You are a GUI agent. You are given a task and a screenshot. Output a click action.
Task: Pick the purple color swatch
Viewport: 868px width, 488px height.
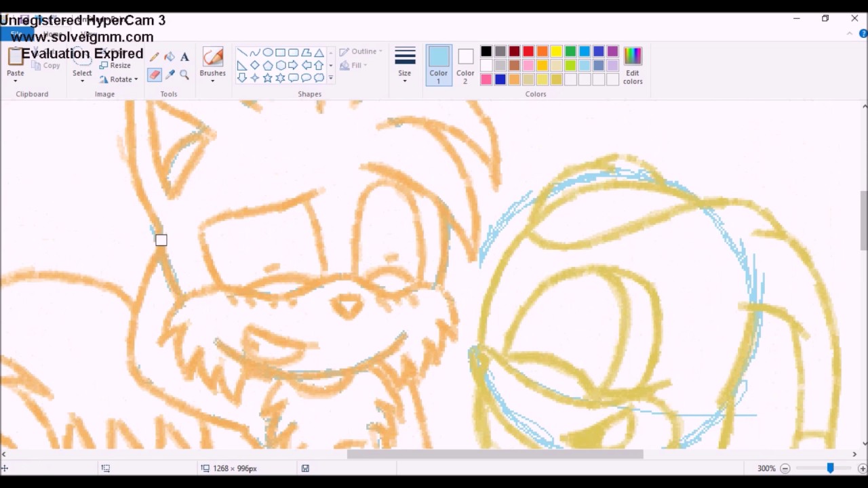point(613,52)
